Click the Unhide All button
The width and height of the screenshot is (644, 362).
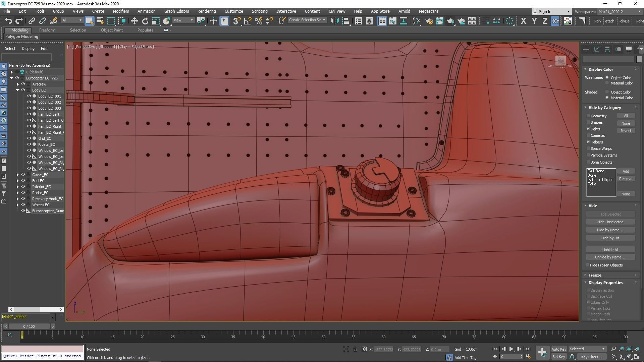pyautogui.click(x=610, y=250)
